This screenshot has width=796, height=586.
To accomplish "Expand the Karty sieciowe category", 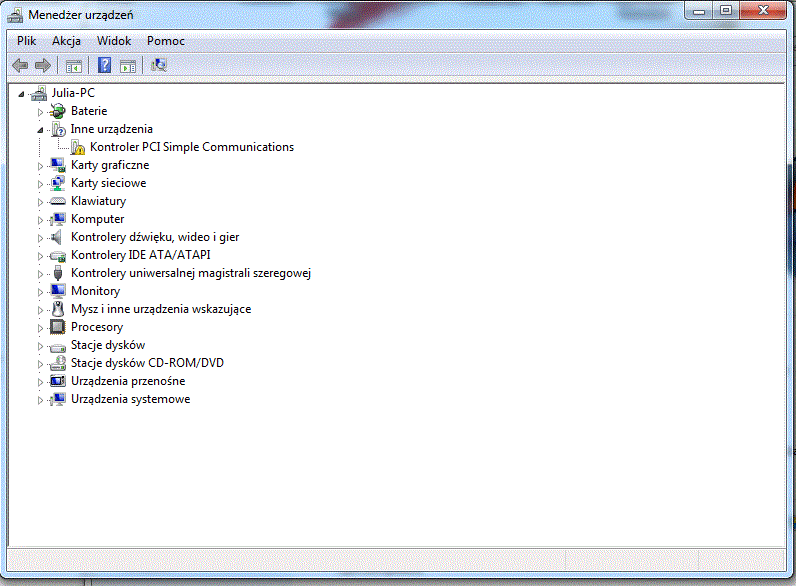I will [x=40, y=184].
